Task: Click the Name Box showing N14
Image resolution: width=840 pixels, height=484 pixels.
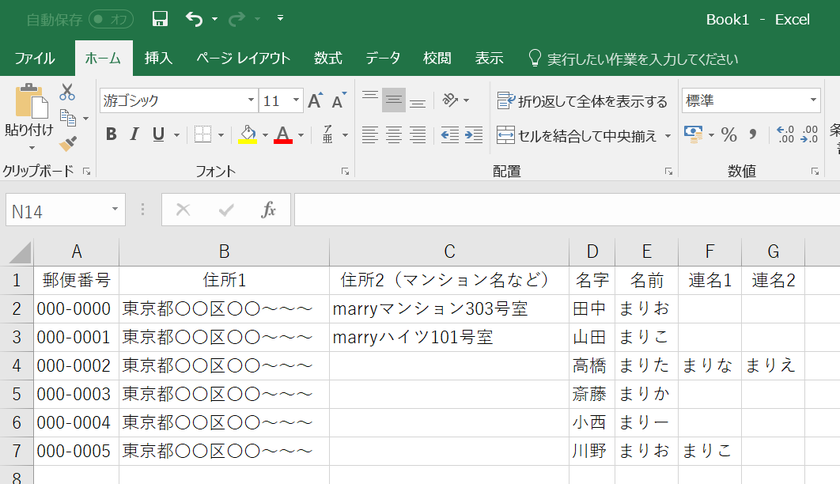Action: click(x=58, y=210)
